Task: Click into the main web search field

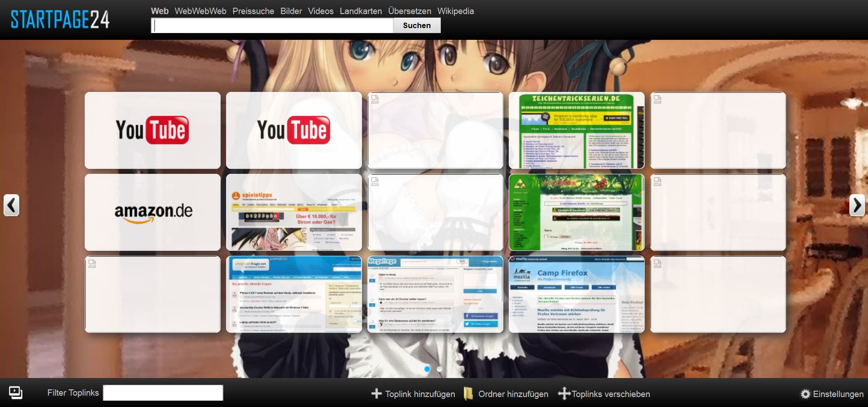Action: pyautogui.click(x=272, y=25)
